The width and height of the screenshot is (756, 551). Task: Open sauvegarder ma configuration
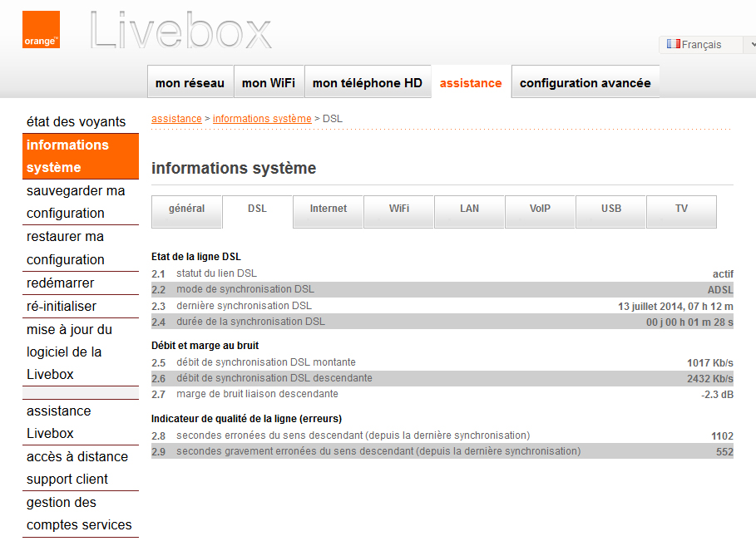(x=77, y=201)
